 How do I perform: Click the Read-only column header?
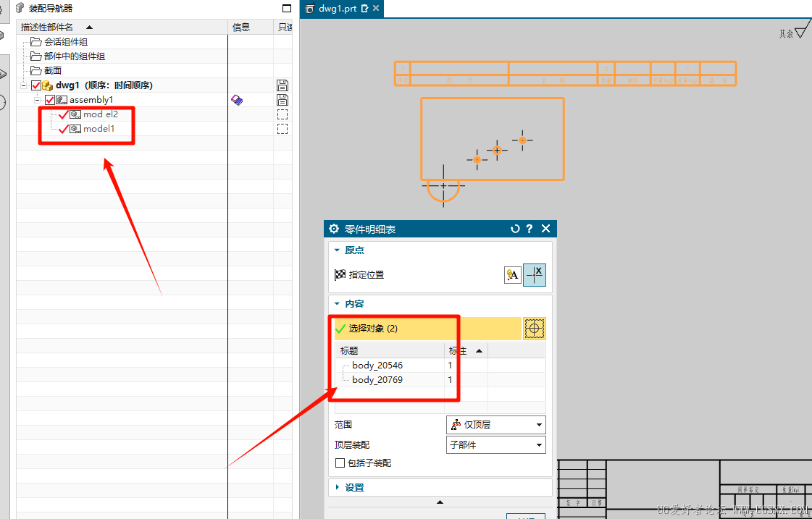[283, 27]
